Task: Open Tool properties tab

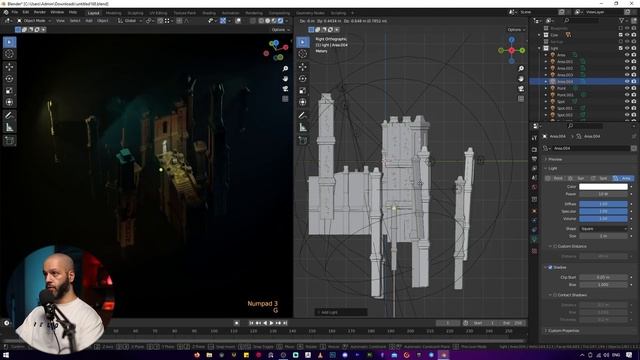Action: tap(534, 138)
